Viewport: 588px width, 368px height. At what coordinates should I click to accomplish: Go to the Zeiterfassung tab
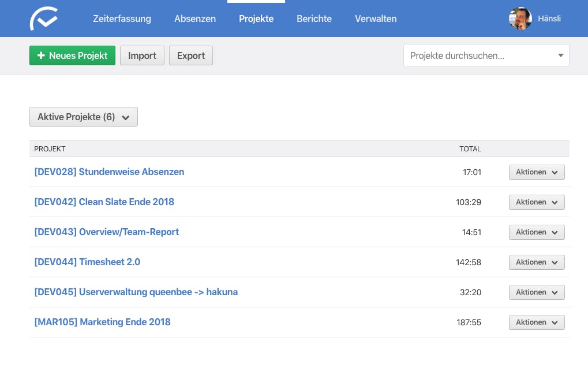pyautogui.click(x=122, y=18)
